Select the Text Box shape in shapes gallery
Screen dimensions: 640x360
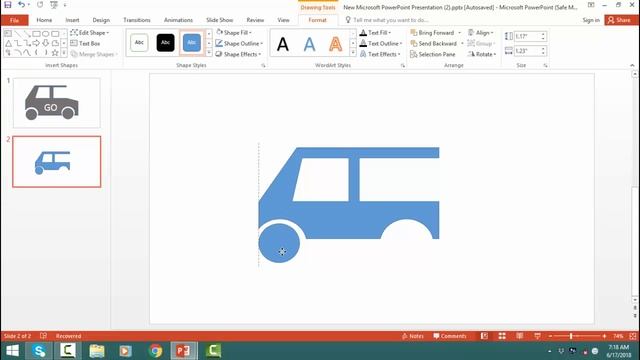pyautogui.click(x=8, y=33)
